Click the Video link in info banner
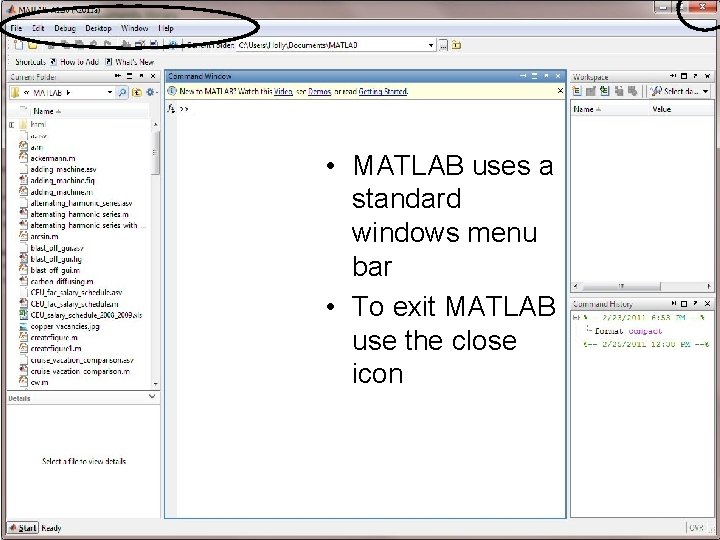Screen dimensions: 720x540 pyautogui.click(x=283, y=91)
